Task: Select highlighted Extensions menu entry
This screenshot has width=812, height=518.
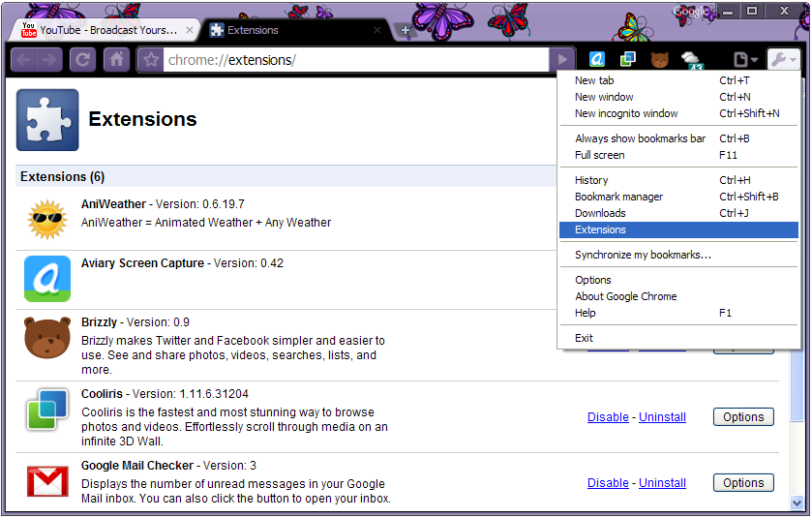Action: 678,230
